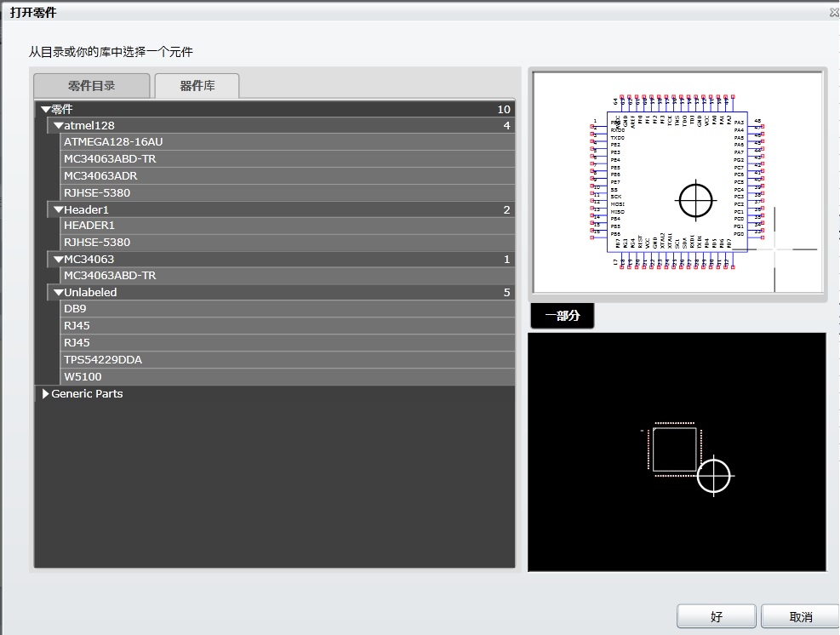Collapse the Header1 library group
840x635 pixels.
click(59, 210)
